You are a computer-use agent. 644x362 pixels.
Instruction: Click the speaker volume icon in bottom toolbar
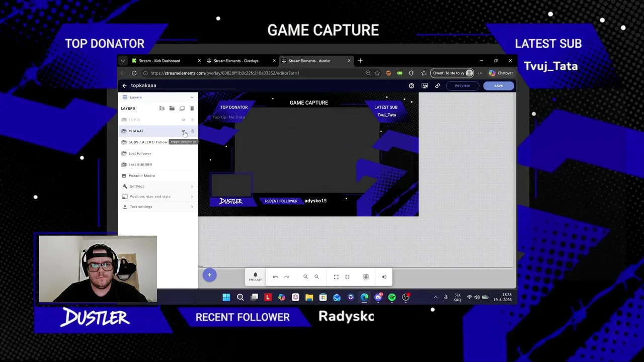(x=384, y=277)
